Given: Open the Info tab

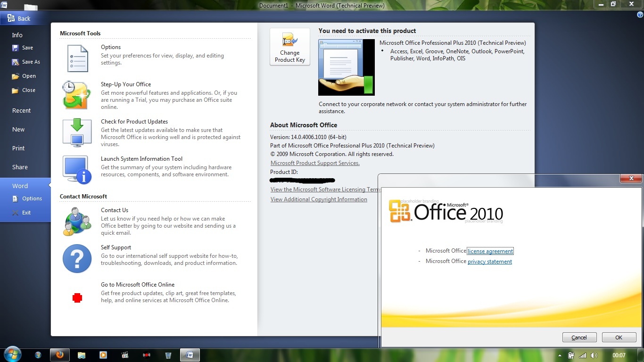Looking at the screenshot, I should coord(17,35).
